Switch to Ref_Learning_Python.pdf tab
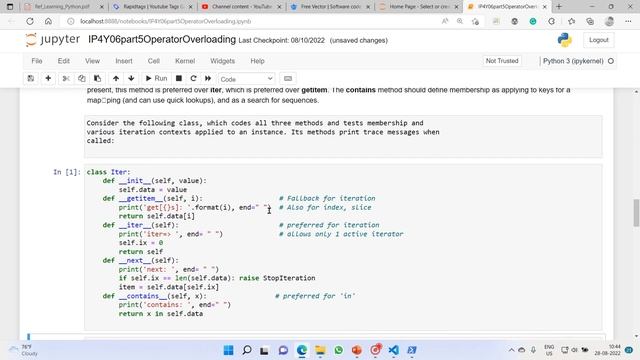 pyautogui.click(x=62, y=7)
